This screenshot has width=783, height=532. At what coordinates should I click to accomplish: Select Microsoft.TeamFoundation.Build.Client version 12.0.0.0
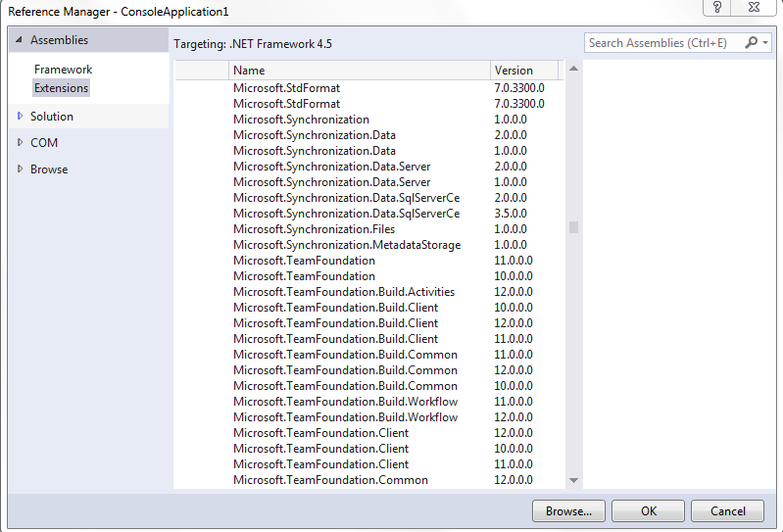(x=369, y=323)
